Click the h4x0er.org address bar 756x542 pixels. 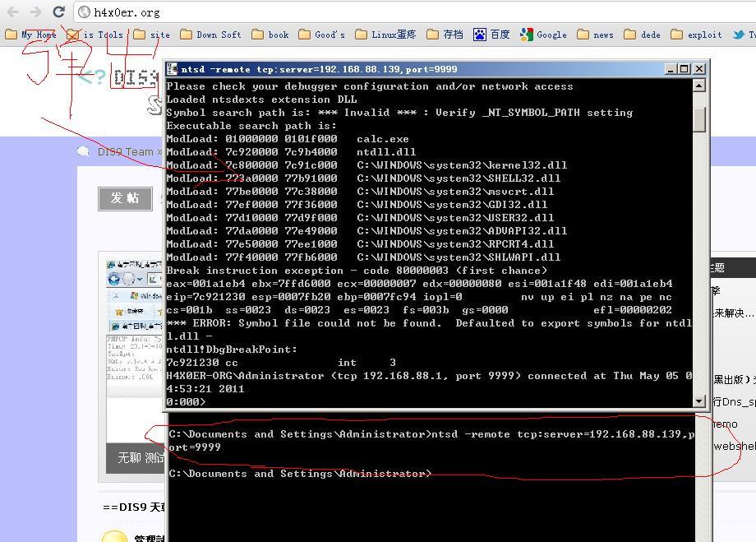point(415,12)
